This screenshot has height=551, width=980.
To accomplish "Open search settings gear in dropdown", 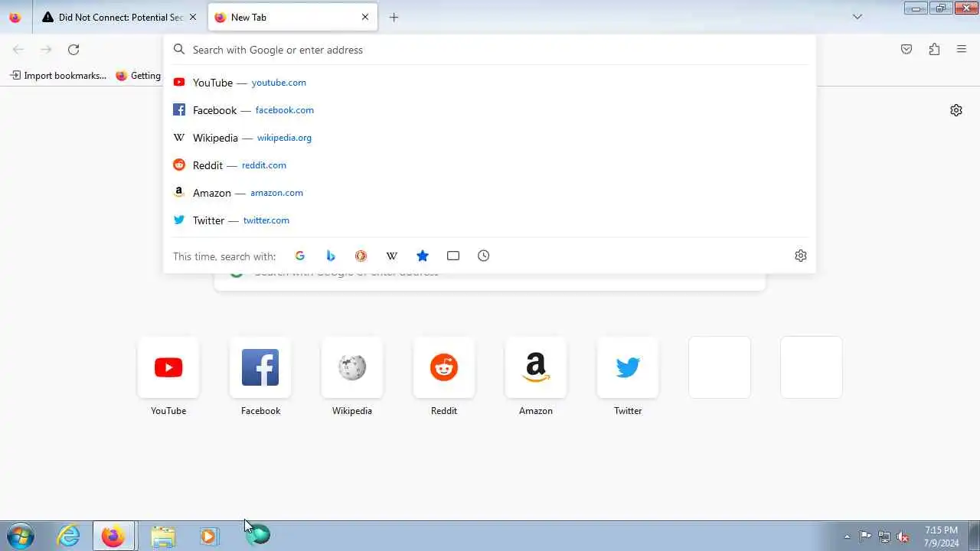I will (x=801, y=256).
